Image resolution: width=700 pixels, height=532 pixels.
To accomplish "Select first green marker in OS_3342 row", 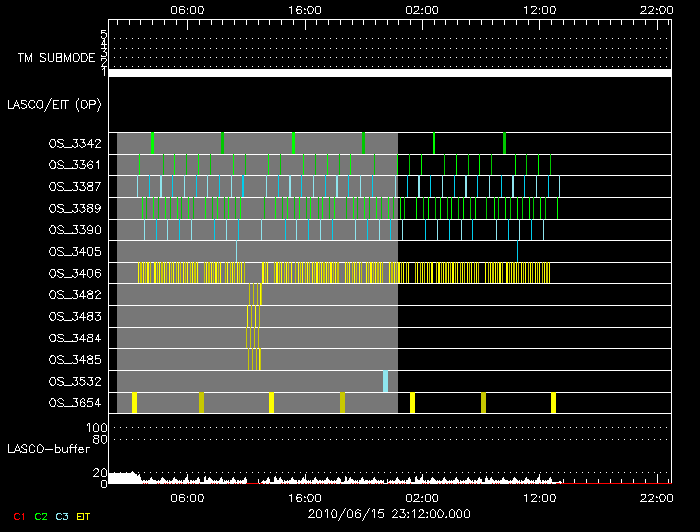I will [x=152, y=142].
